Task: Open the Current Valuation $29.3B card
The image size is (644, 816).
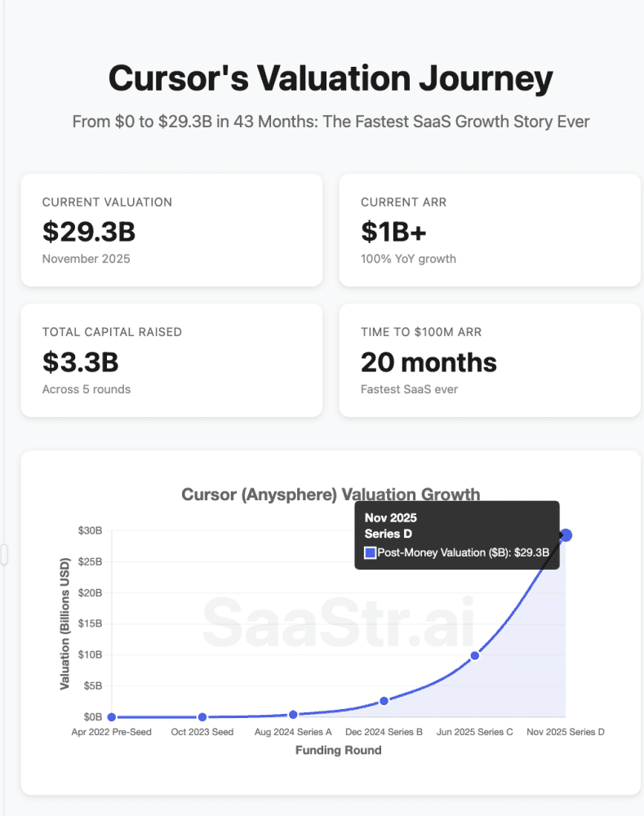Action: tap(171, 229)
